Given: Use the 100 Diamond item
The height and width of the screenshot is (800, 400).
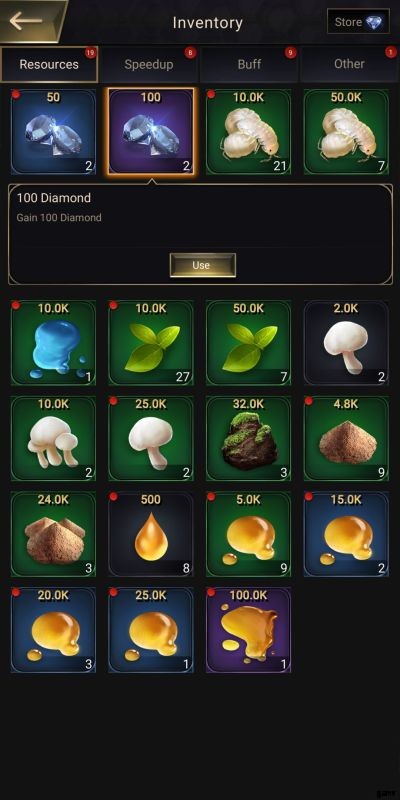Looking at the screenshot, I should pos(203,265).
